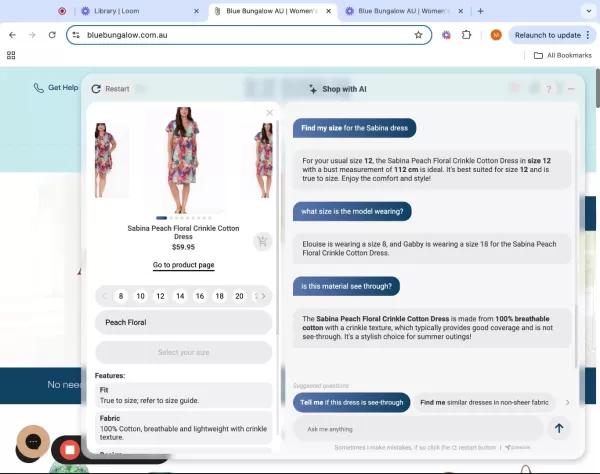Open a new browser tab
This screenshot has height=474, width=600.
coord(481,11)
